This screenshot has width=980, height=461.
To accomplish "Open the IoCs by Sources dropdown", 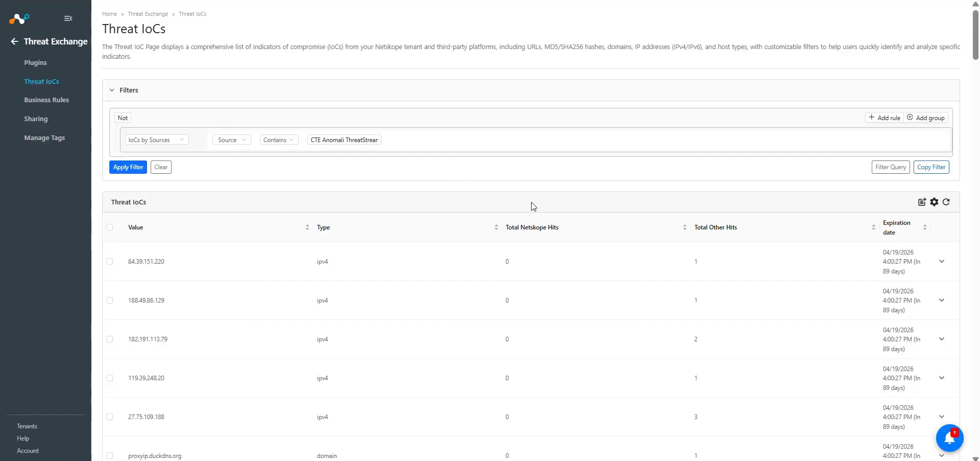I will [x=157, y=140].
